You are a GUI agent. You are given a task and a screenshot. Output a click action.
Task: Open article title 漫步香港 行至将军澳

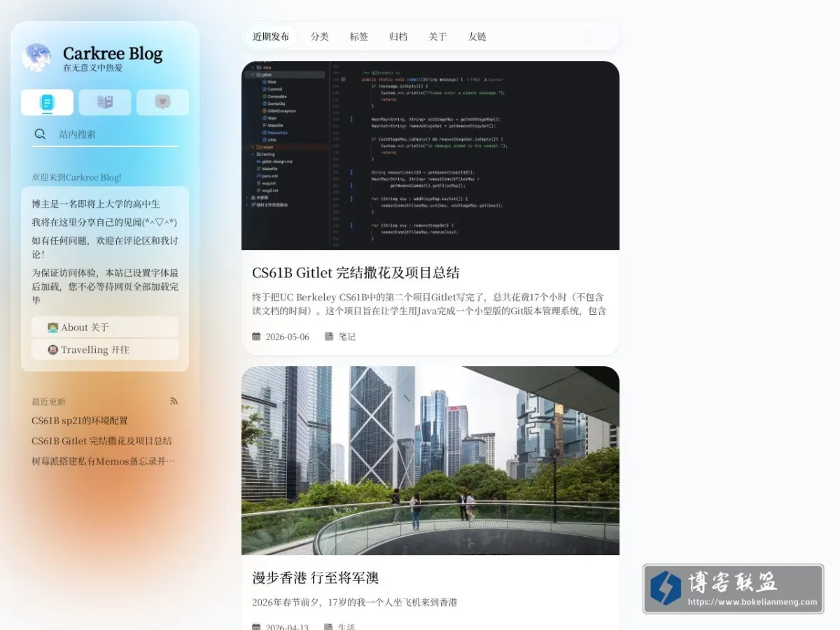coord(316,577)
